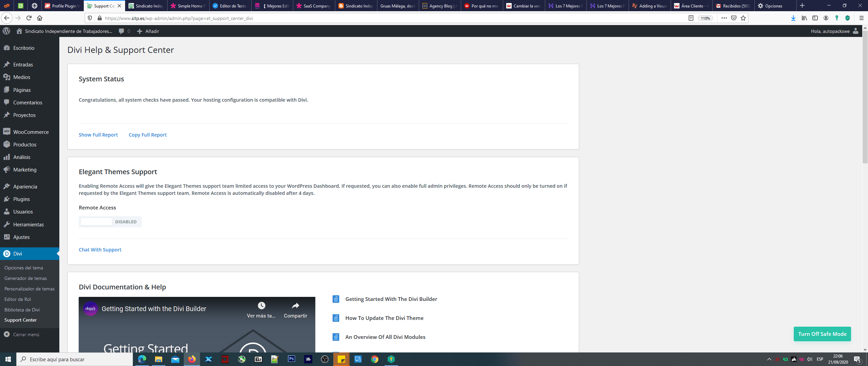Click the Análisis bar chart icon

point(7,157)
